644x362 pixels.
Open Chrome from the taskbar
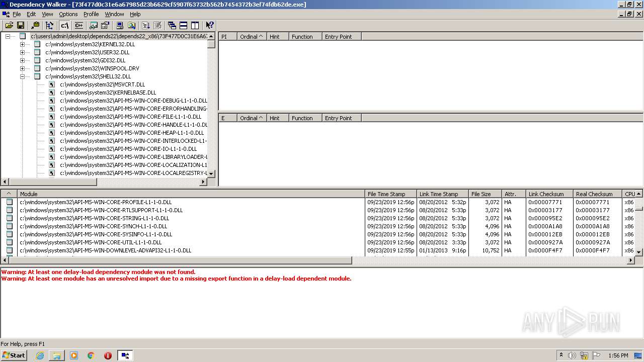pyautogui.click(x=91, y=355)
